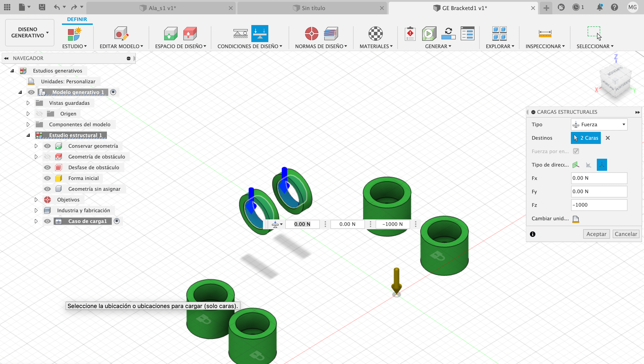Open the Tipo Fuerza dropdown
This screenshot has width=644, height=364.
[599, 124]
